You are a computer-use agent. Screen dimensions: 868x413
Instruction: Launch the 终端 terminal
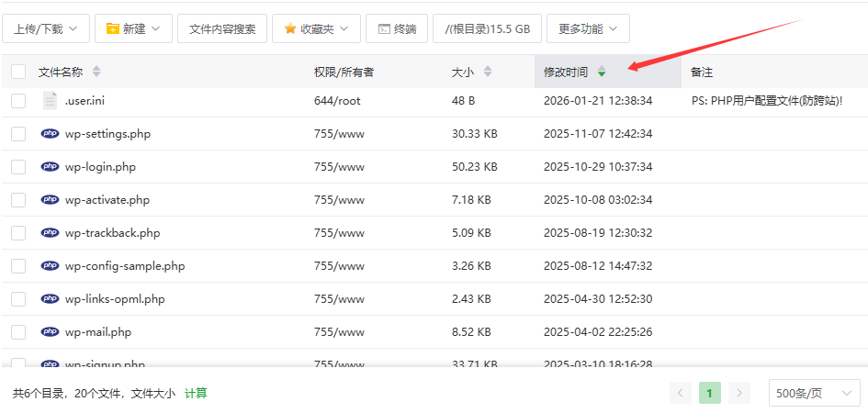(397, 28)
